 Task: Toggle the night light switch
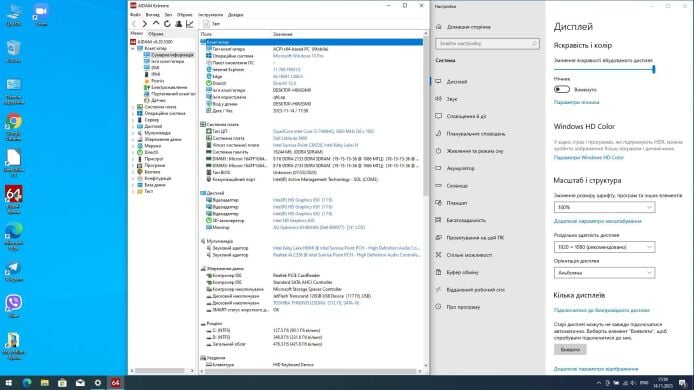click(x=562, y=89)
